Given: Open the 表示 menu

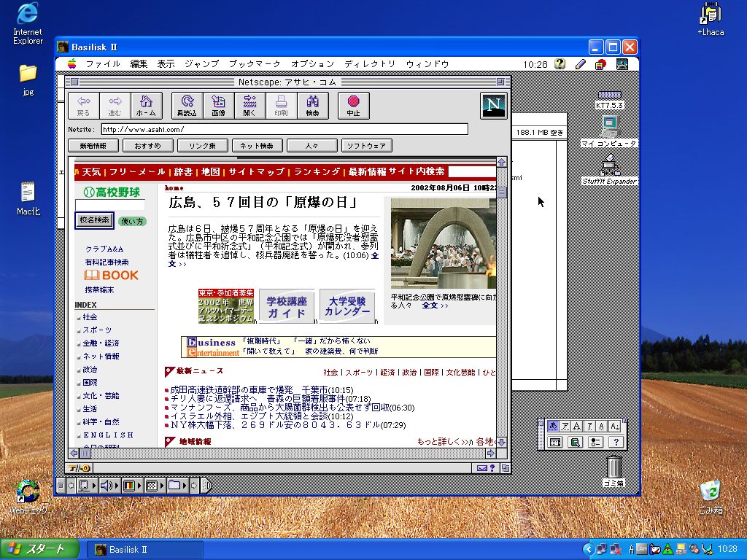Looking at the screenshot, I should 166,64.
